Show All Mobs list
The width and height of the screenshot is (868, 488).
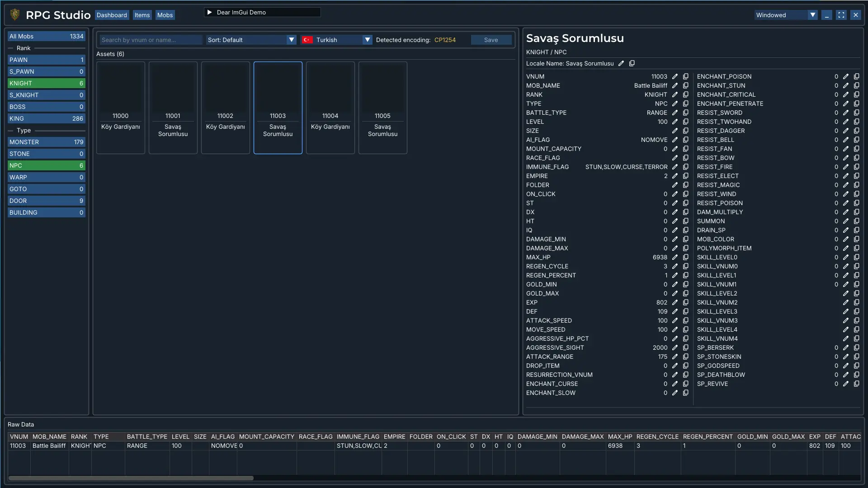(x=47, y=36)
